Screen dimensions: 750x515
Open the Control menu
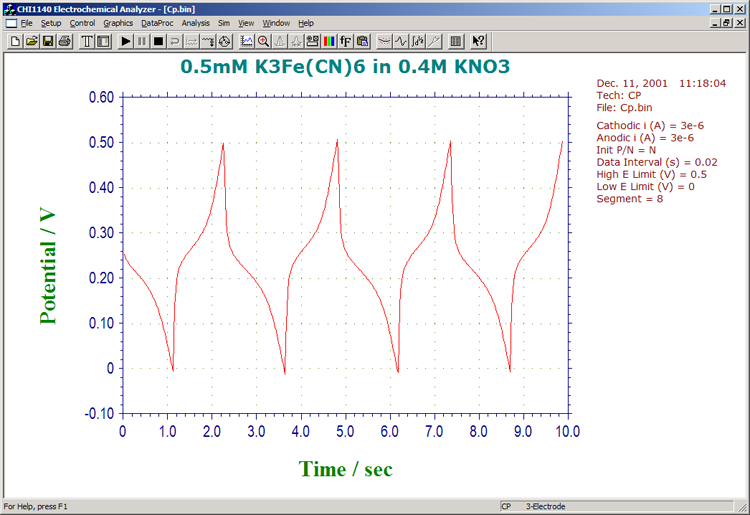click(x=82, y=22)
